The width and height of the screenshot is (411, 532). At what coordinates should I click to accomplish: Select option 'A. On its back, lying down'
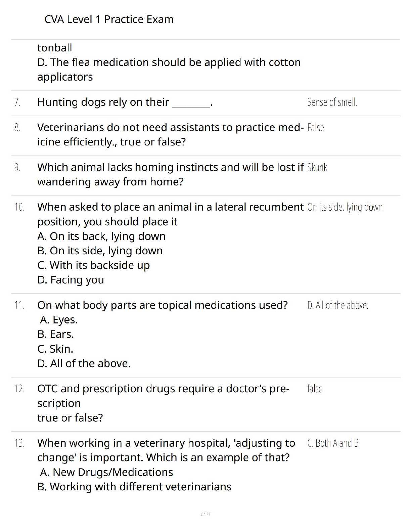tap(101, 236)
